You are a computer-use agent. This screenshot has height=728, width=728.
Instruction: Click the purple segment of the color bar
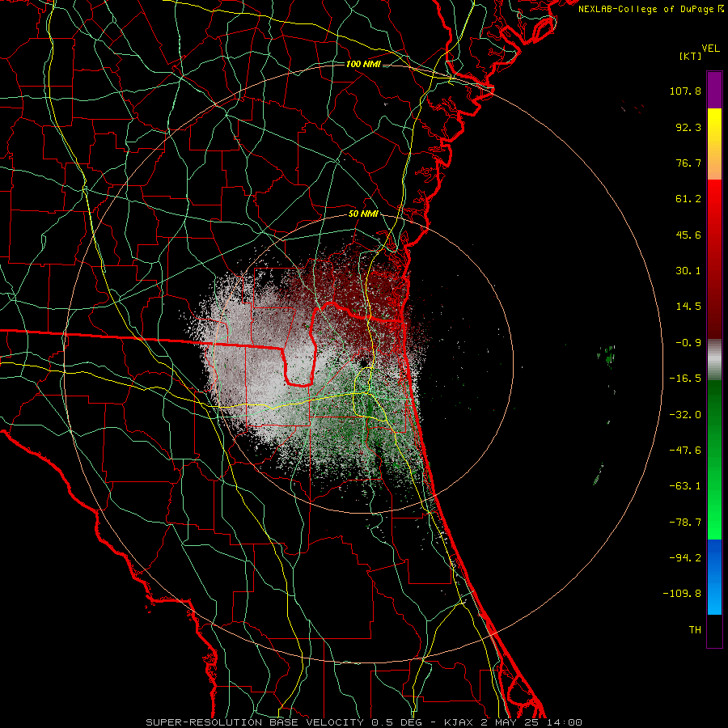pyautogui.click(x=714, y=90)
